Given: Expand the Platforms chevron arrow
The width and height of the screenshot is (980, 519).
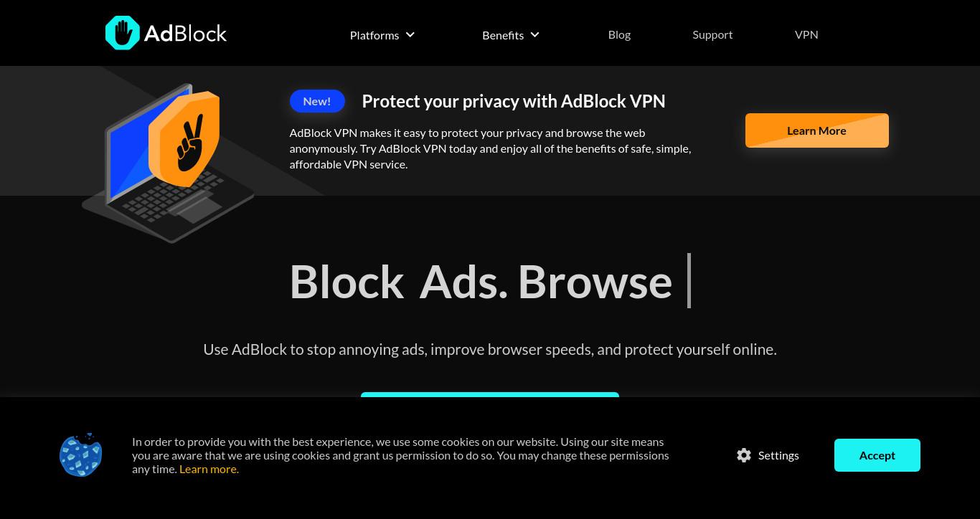Looking at the screenshot, I should pos(410,34).
